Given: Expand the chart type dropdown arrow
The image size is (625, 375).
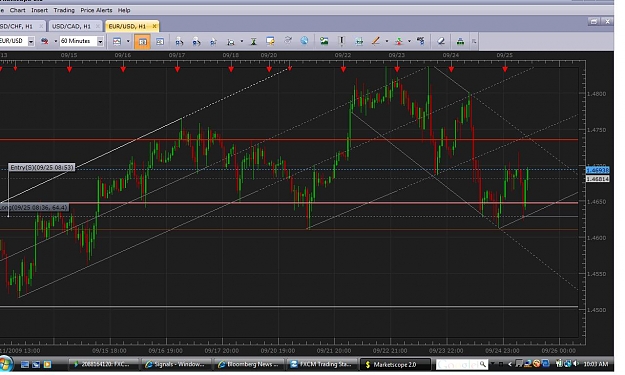Looking at the screenshot, I should click(x=128, y=41).
